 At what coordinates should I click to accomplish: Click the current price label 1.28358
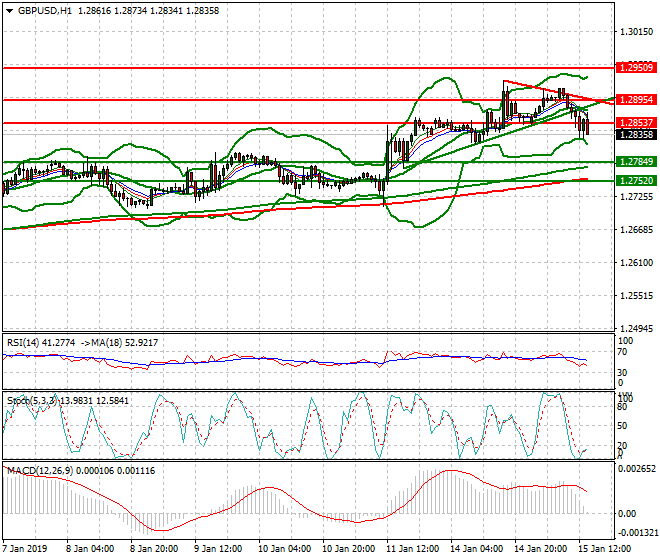tap(636, 135)
